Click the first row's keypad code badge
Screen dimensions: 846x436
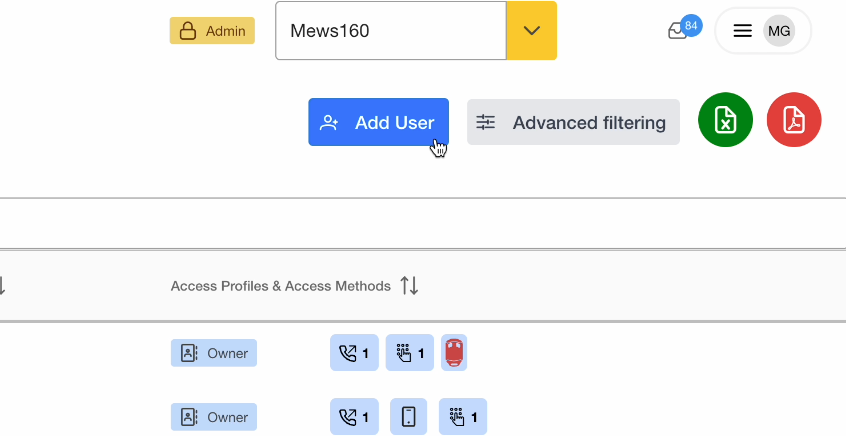pyautogui.click(x=410, y=353)
